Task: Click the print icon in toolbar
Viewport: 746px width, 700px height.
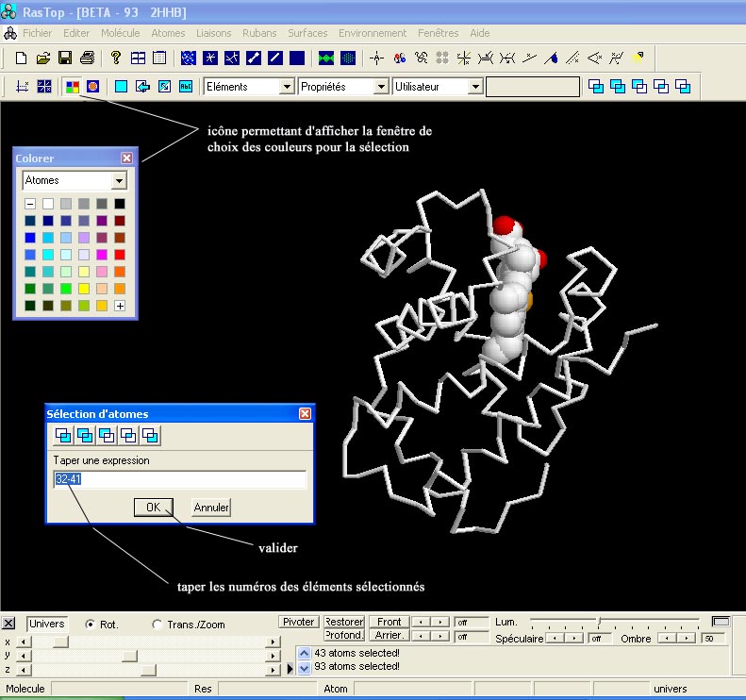Action: click(x=87, y=58)
